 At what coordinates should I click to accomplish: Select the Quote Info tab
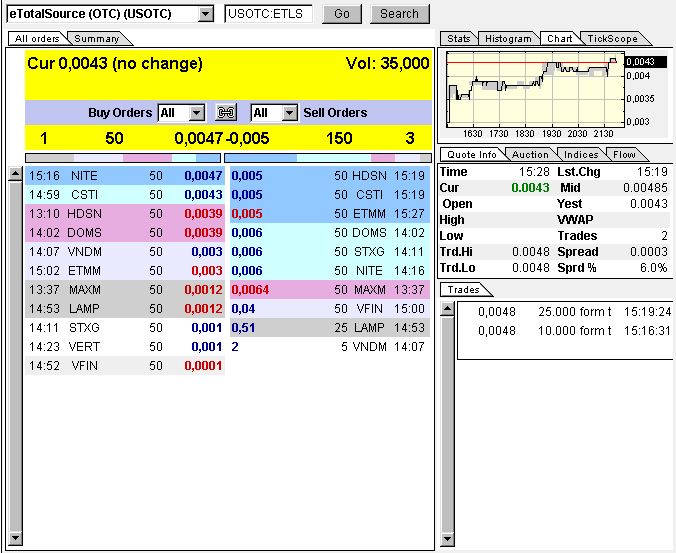pos(472,154)
